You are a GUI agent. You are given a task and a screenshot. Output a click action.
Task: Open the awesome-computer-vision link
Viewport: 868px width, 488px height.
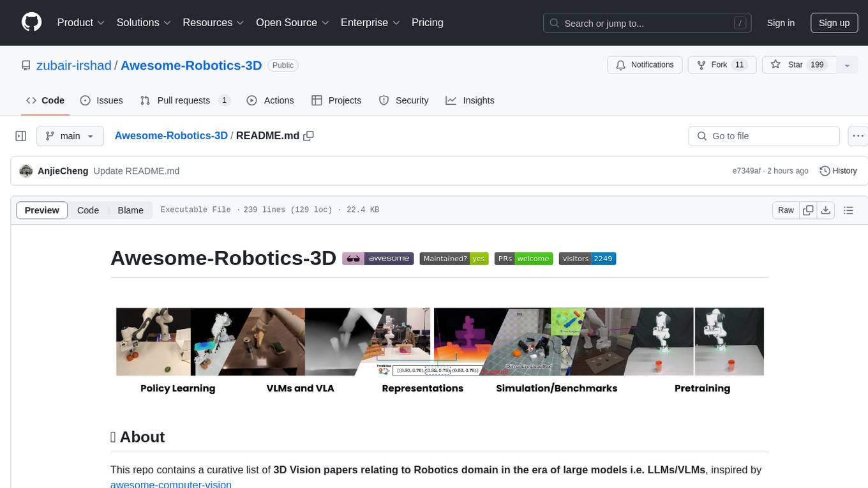pyautogui.click(x=171, y=484)
